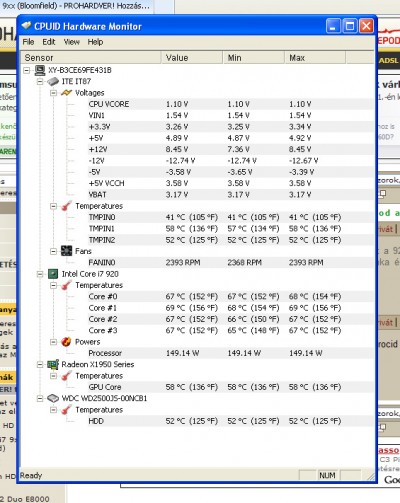Screen dimensions: 400x503
Task: Collapse the WDC WD2500JS-00NCB1 node
Action: click(40, 398)
